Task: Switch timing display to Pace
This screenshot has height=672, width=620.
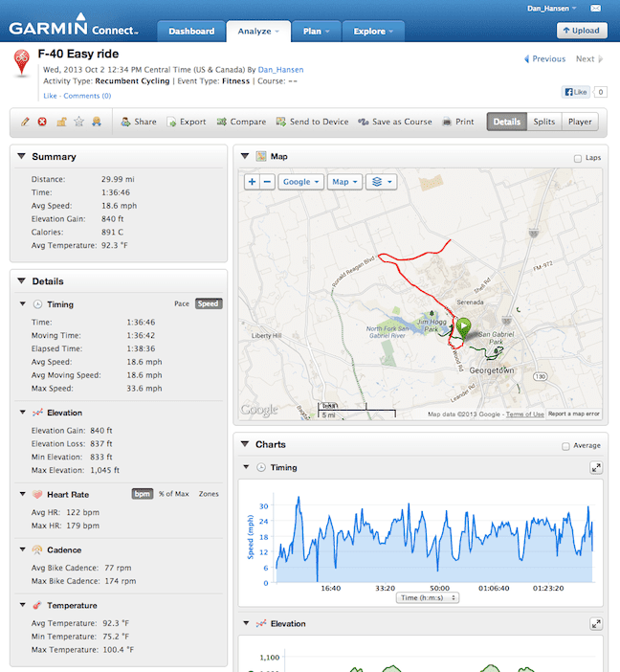Action: pos(181,303)
